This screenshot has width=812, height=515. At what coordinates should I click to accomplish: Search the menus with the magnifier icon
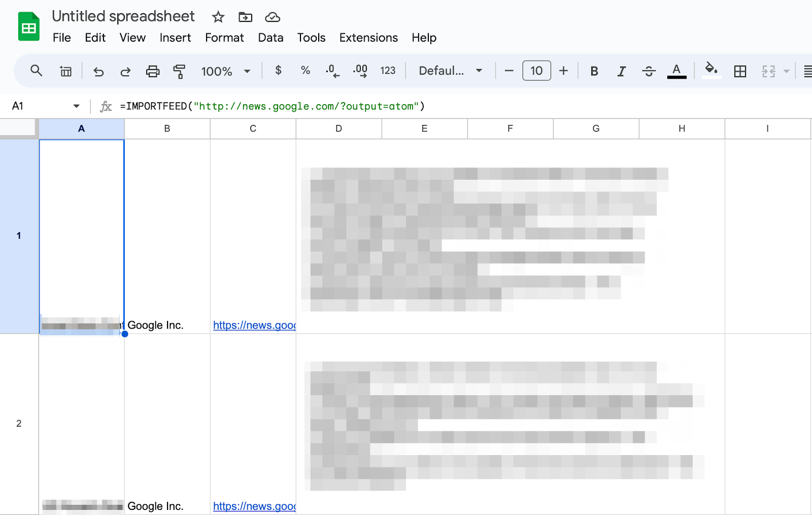tap(36, 71)
